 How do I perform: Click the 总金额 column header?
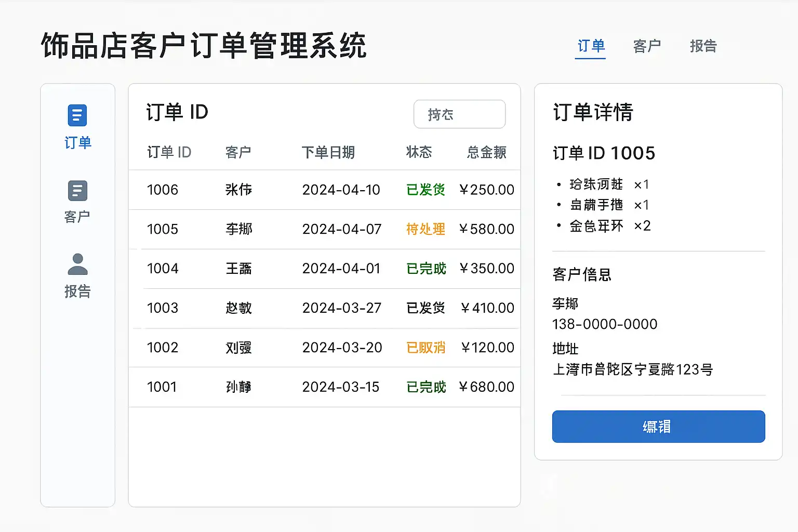point(486,152)
